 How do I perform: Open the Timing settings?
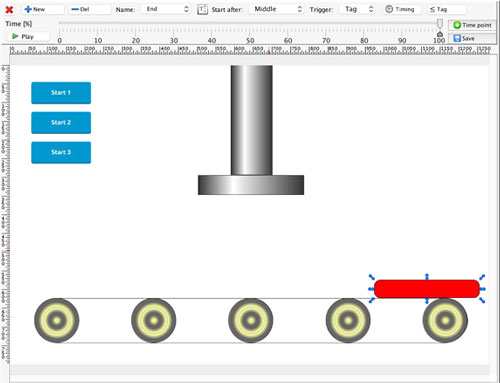click(402, 9)
